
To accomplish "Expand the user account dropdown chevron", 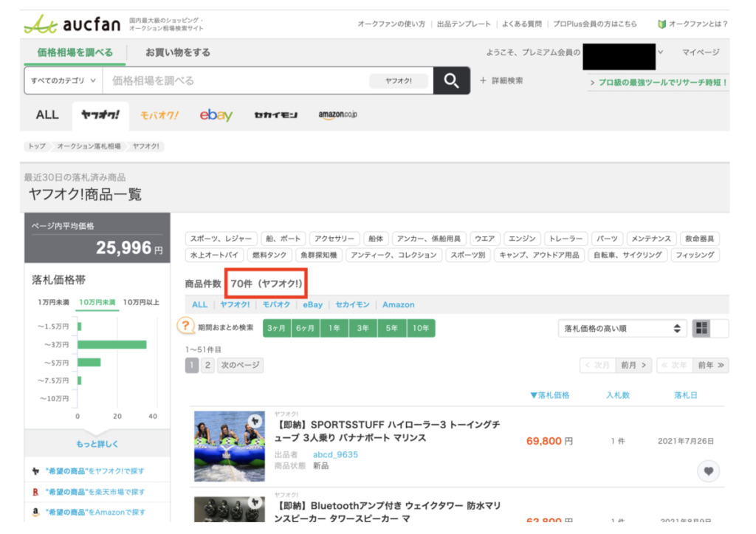I will pos(660,52).
